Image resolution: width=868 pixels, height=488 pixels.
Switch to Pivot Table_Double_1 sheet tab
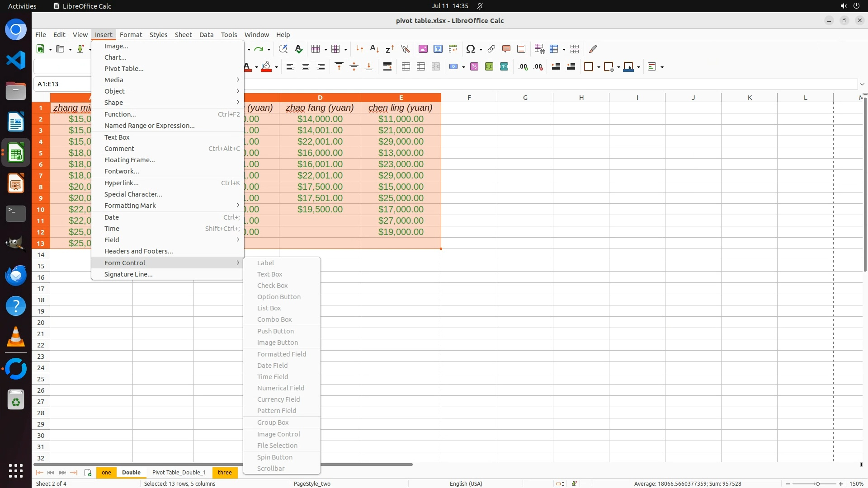(x=179, y=473)
